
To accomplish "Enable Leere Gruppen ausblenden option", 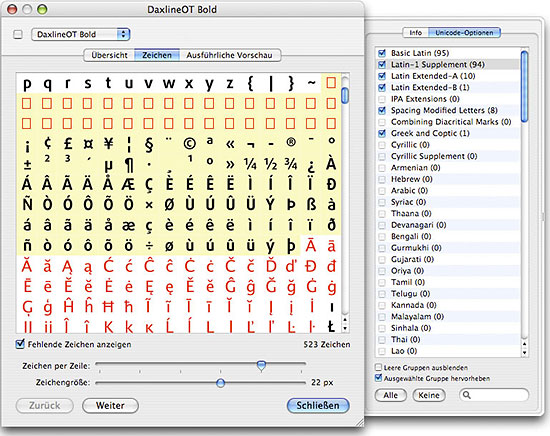I will tap(378, 367).
